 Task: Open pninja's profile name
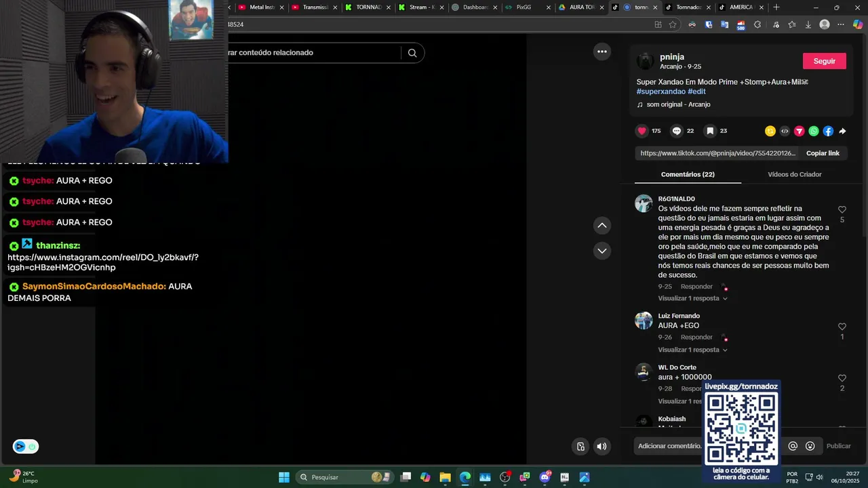click(x=672, y=57)
